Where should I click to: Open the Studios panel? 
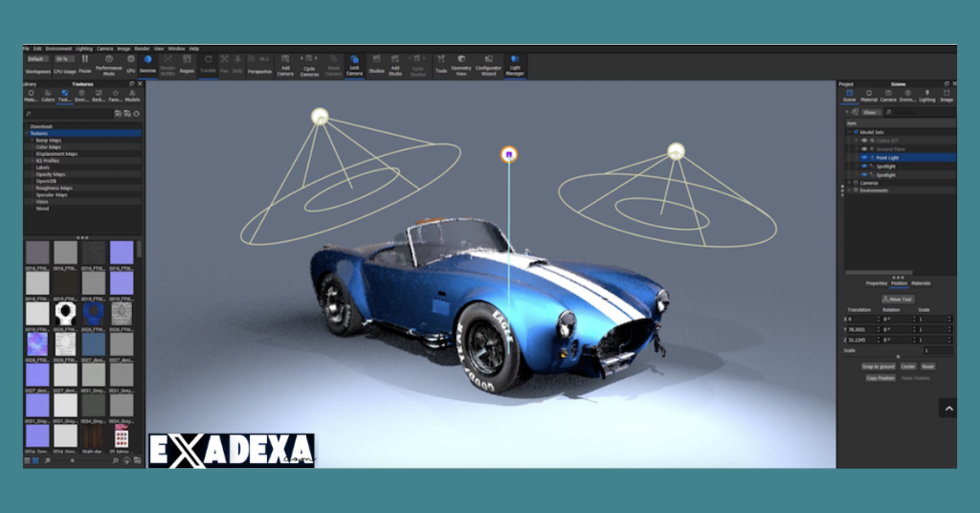tap(376, 64)
